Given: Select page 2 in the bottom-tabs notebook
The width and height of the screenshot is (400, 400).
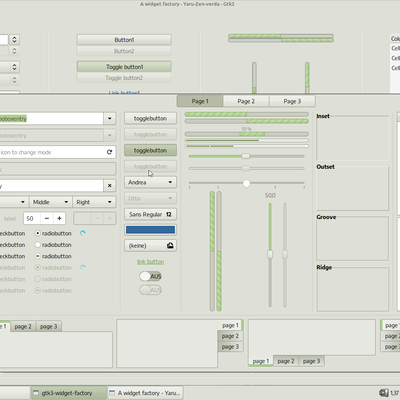Looking at the screenshot, I should pyautogui.click(x=286, y=361).
